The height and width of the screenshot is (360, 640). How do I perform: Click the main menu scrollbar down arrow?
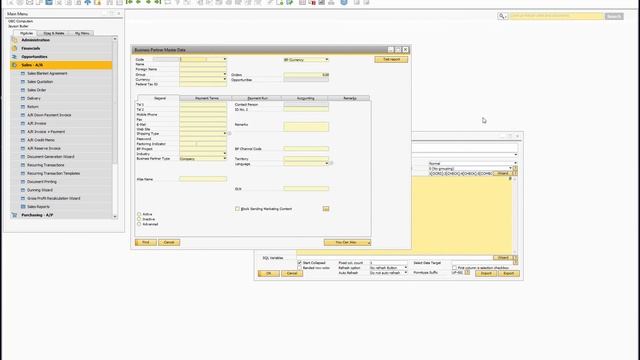point(115,216)
